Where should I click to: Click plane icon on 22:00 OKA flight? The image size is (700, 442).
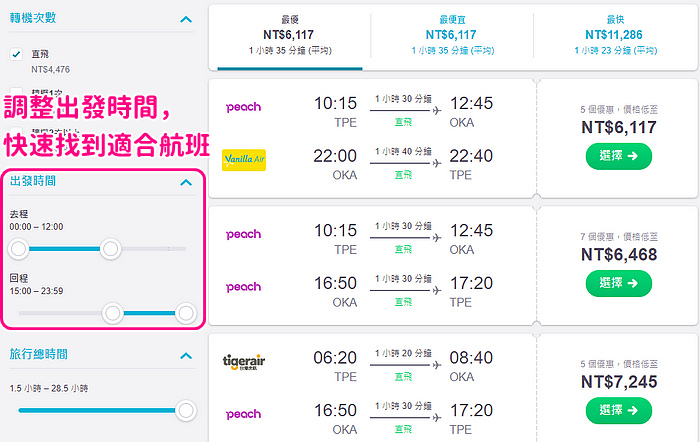pyautogui.click(x=437, y=163)
